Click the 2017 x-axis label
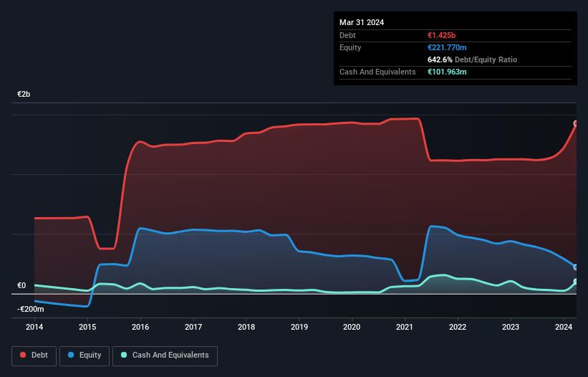588x377 pixels. [x=193, y=327]
